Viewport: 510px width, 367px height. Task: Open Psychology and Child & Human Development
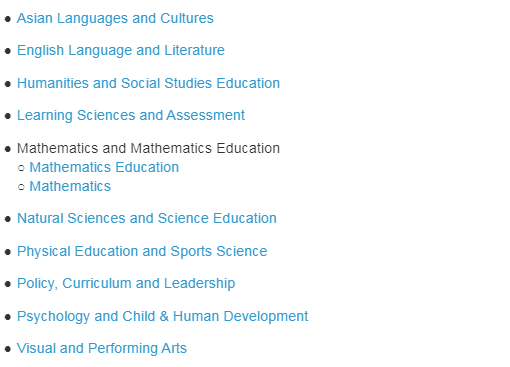point(162,316)
